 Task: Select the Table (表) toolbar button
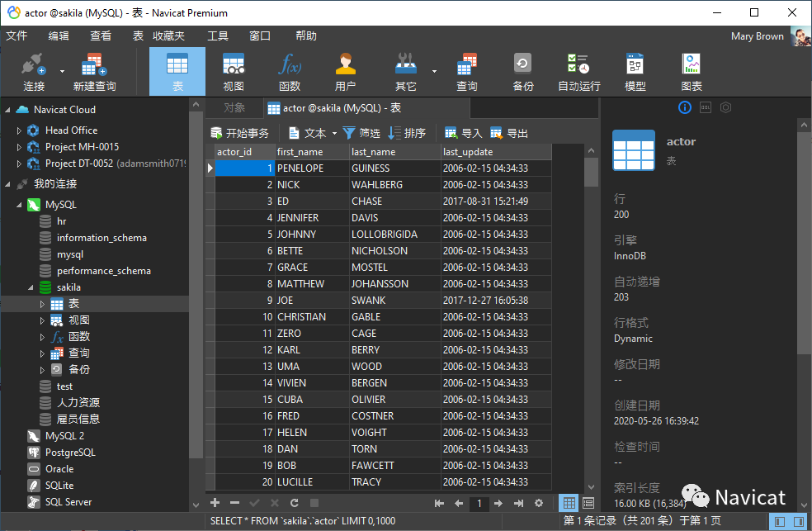(177, 72)
